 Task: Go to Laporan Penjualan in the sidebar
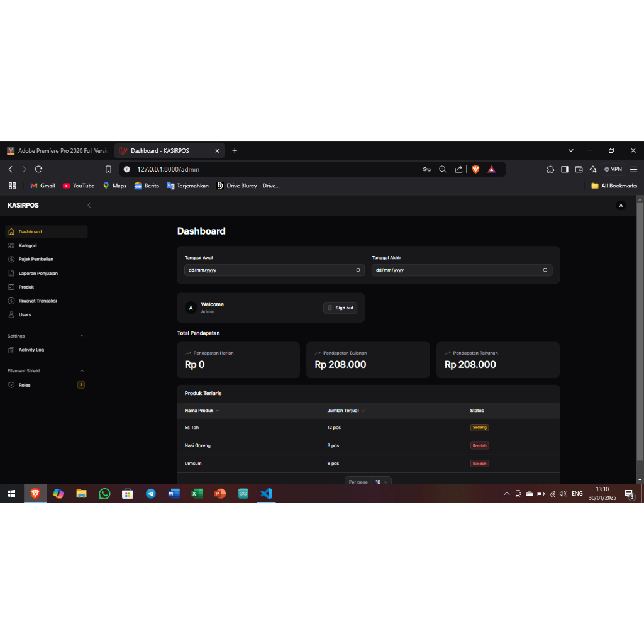38,274
